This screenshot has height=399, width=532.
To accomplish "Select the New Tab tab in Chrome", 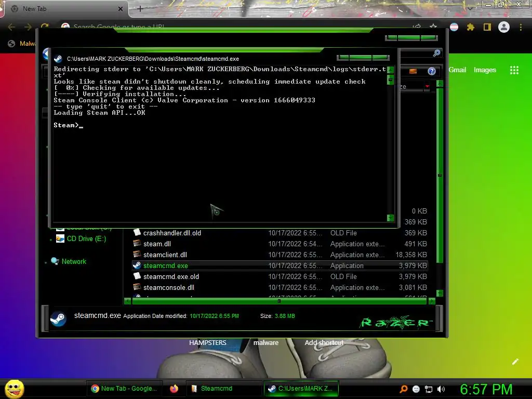I will point(66,9).
